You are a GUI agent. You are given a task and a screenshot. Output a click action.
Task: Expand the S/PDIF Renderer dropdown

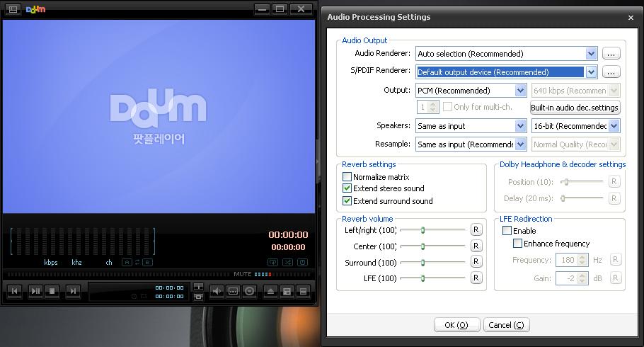591,72
